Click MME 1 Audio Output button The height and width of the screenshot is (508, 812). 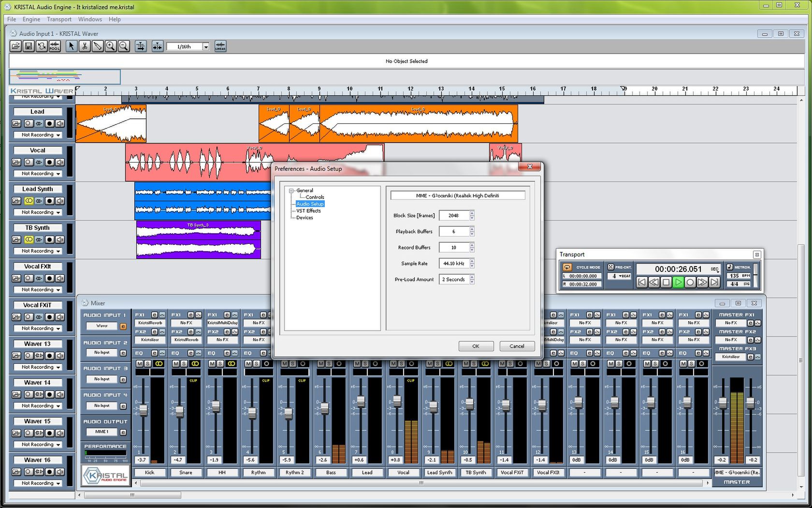point(102,432)
